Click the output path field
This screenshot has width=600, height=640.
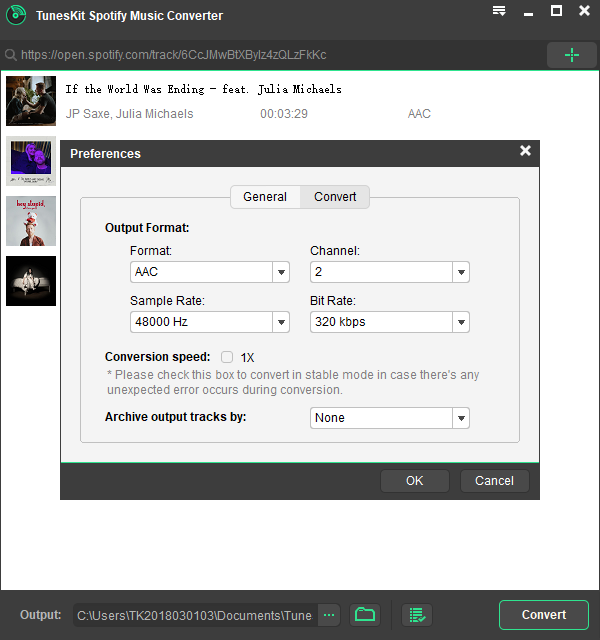(195, 615)
